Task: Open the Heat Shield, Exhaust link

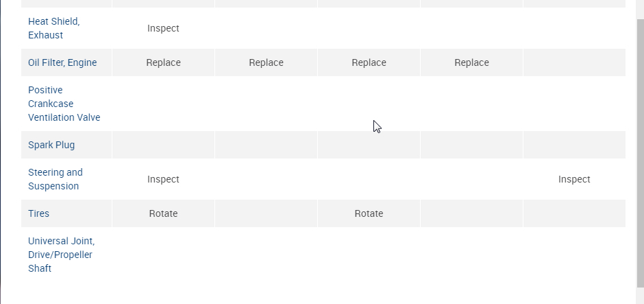Action: tap(53, 28)
